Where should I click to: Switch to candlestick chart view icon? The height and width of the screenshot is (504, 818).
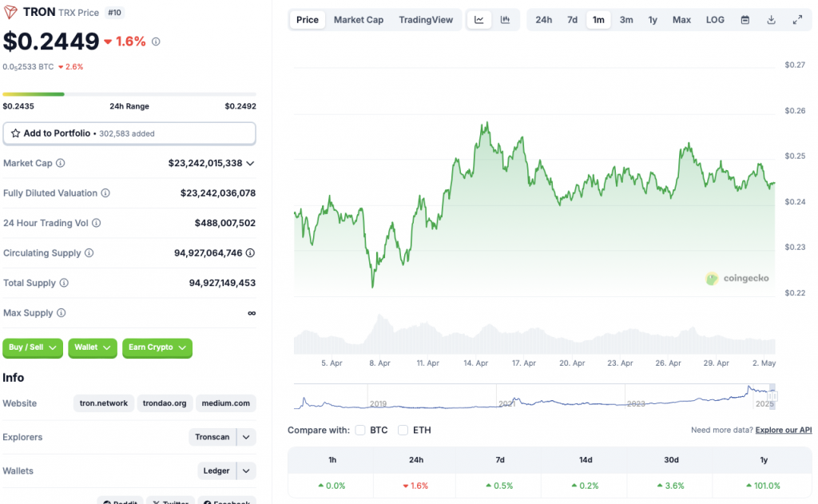tap(505, 20)
